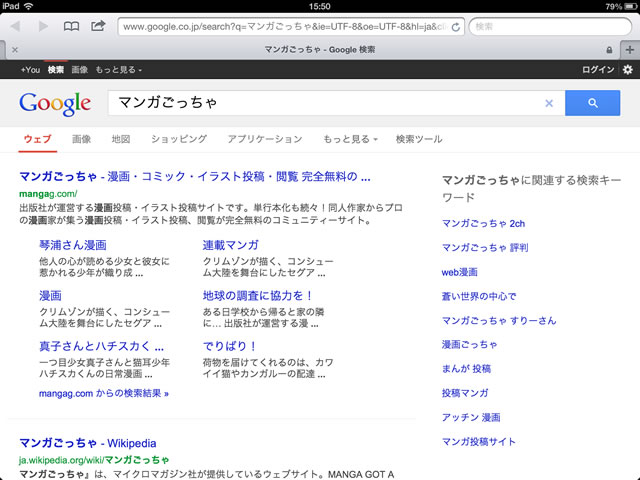Open the 真子さんとハチスカく sitelink
Viewport: 640px width, 480px height.
click(101, 346)
